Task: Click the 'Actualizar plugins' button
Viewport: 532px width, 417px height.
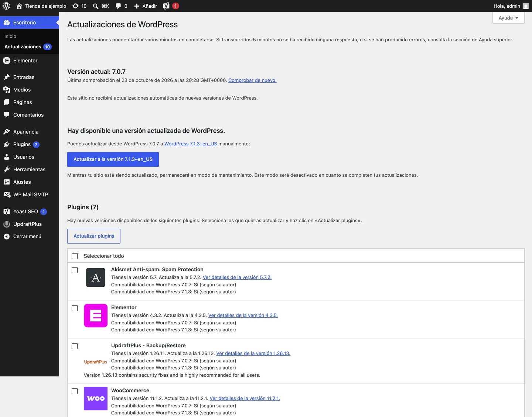Action: point(94,236)
